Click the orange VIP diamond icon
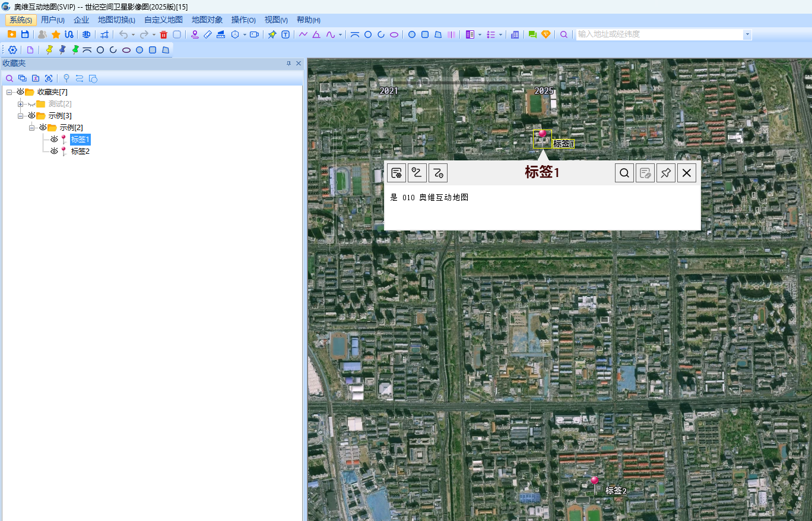The width and height of the screenshot is (812, 521). (546, 34)
